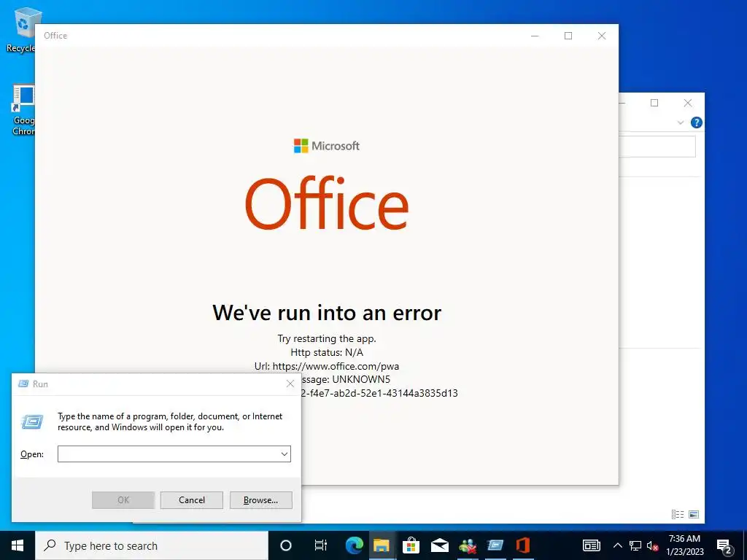Maximize the File Explorer window behind

654,103
